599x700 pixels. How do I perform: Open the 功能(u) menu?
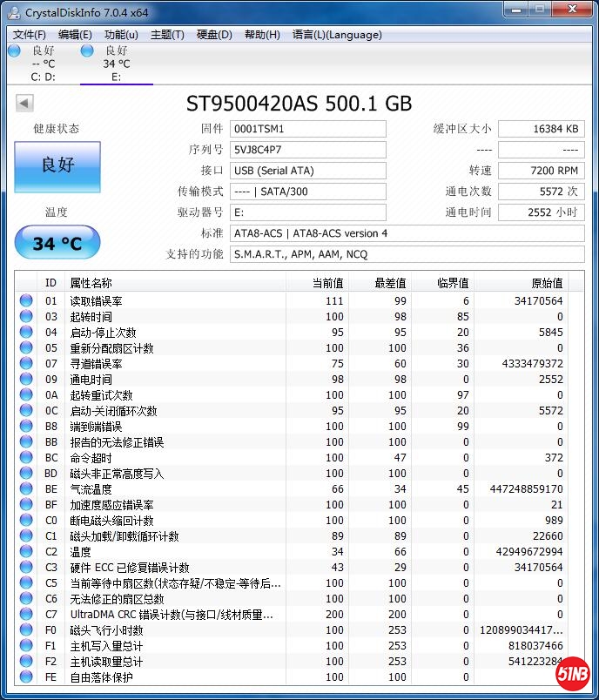point(121,35)
